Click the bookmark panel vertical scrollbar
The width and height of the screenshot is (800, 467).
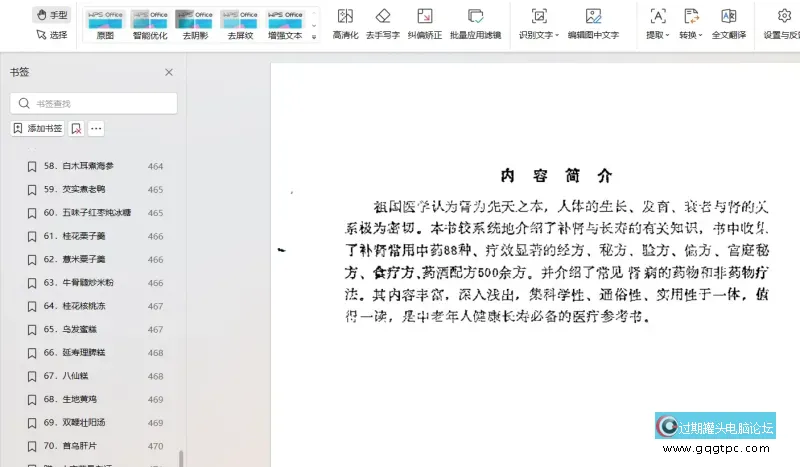tap(181, 458)
